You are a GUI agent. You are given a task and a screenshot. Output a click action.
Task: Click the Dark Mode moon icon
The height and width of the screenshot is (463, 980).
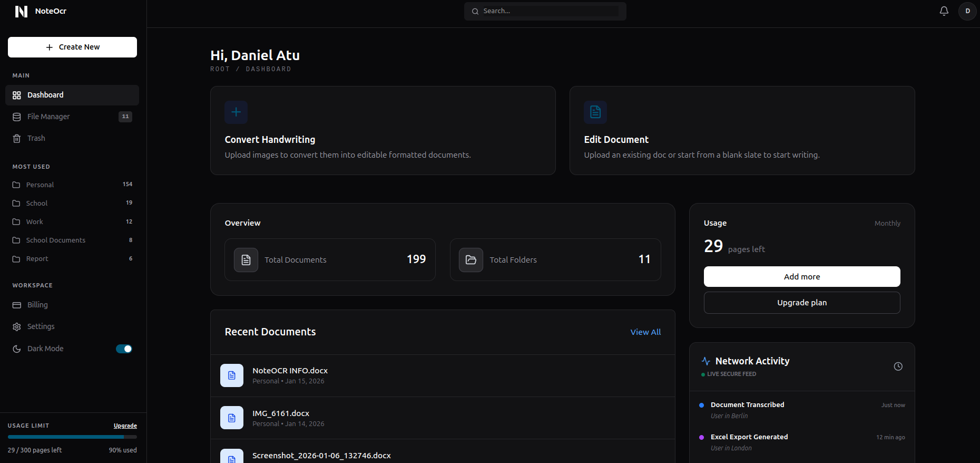click(x=17, y=349)
